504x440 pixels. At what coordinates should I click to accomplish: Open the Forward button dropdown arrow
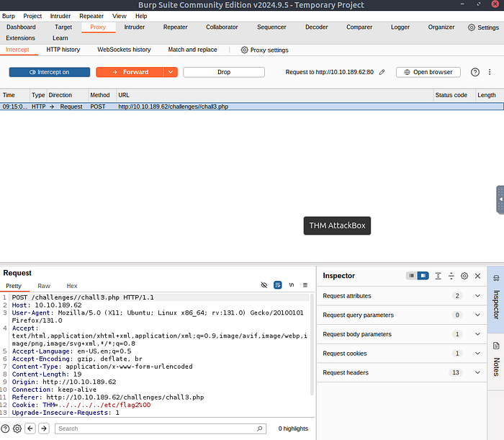coord(171,72)
